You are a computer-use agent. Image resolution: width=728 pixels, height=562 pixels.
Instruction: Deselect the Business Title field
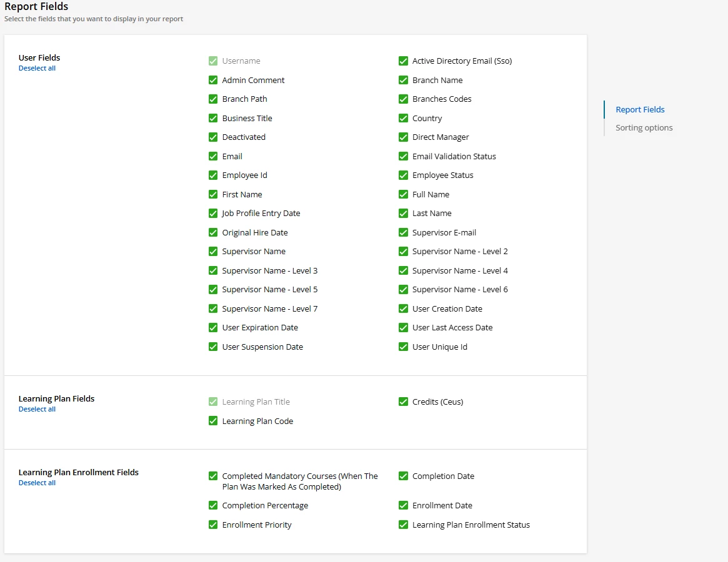click(x=213, y=118)
